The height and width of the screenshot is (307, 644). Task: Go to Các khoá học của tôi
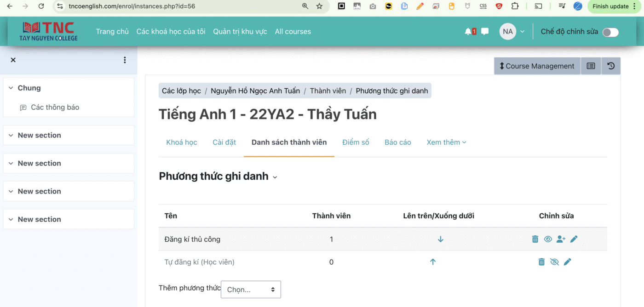(x=171, y=32)
